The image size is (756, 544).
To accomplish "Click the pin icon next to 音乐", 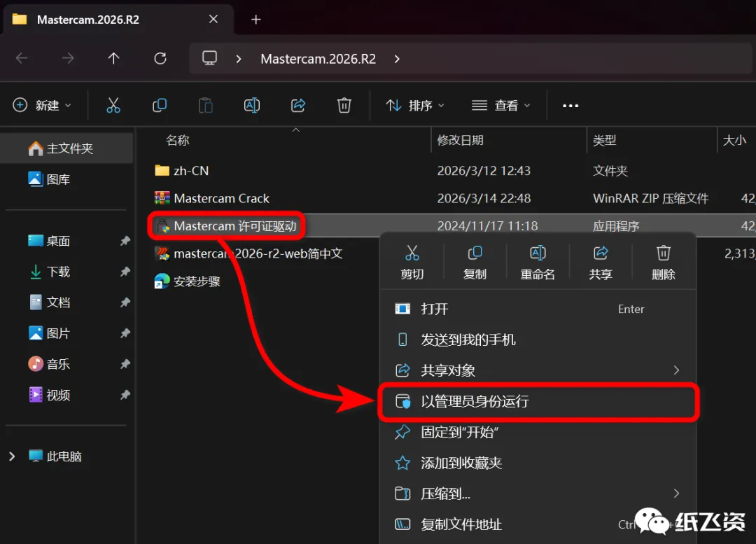I will [x=125, y=364].
